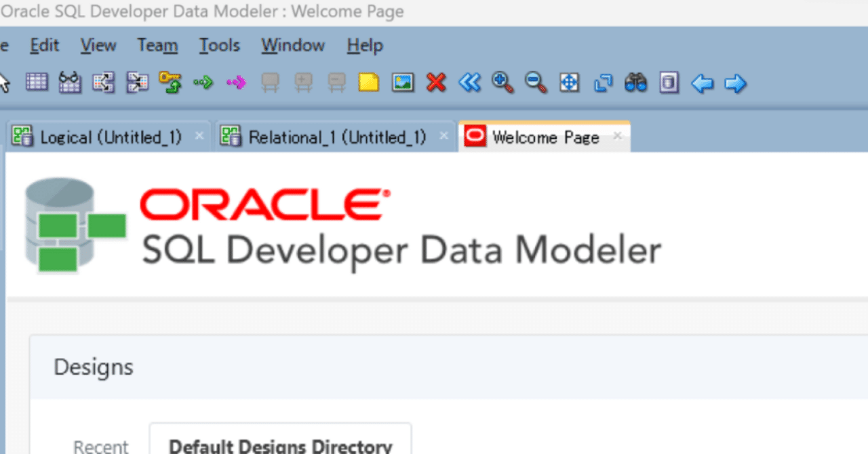Click the Zoom Out magnifier icon
The image size is (868, 454).
[x=535, y=83]
